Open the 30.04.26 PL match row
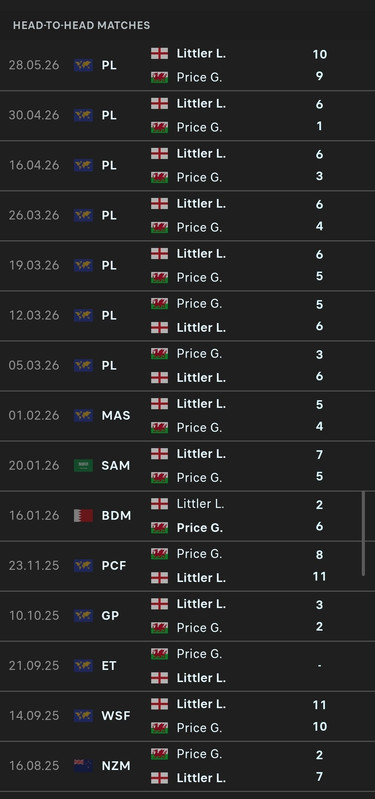This screenshot has height=799, width=375. 188,116
